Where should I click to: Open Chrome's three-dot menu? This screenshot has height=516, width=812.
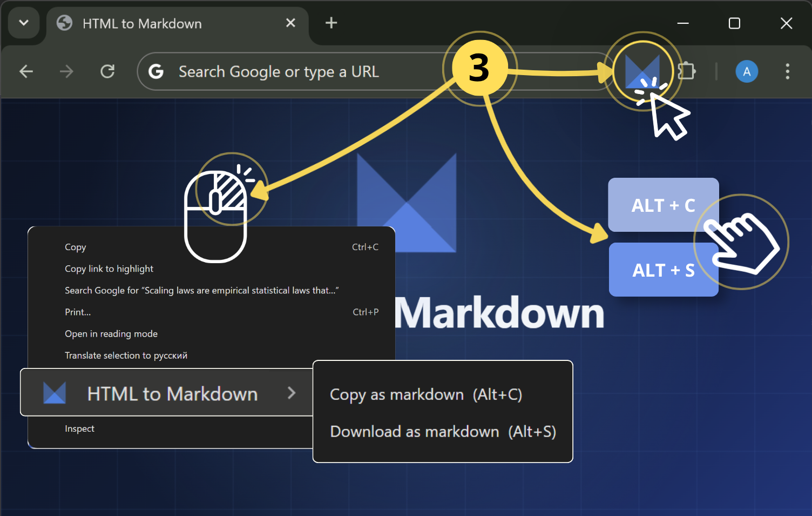point(787,71)
